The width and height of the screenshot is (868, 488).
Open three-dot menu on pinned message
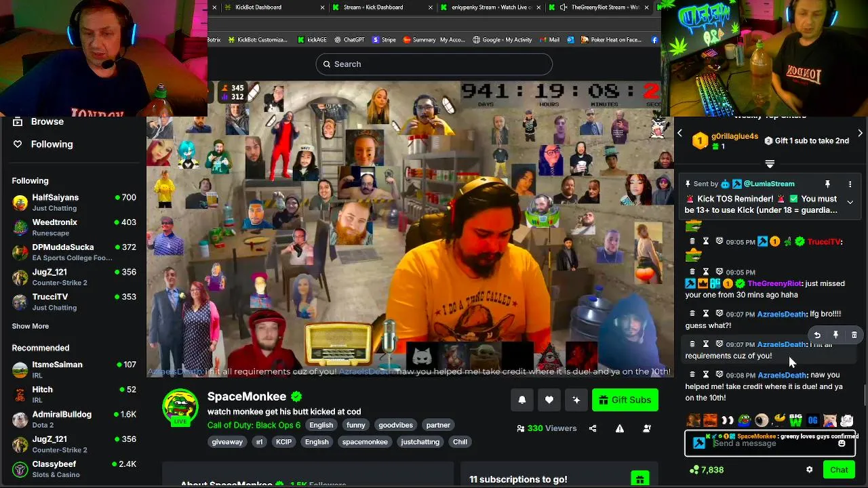[850, 184]
